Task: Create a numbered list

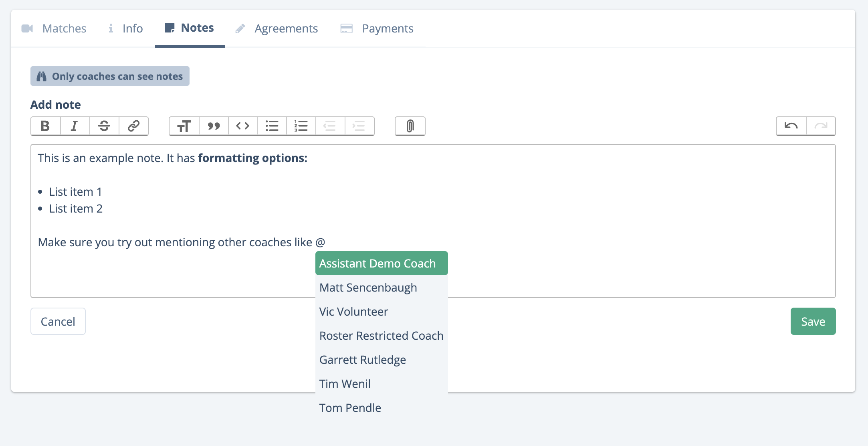Action: click(301, 126)
